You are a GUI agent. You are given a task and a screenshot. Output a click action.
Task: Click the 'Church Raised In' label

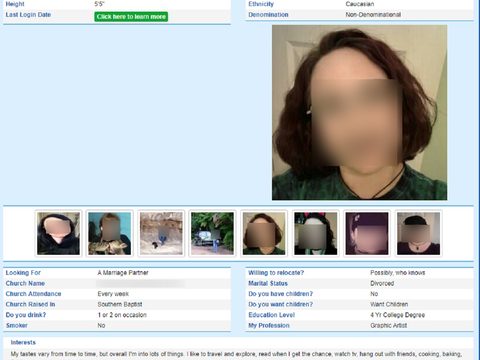[x=30, y=304]
